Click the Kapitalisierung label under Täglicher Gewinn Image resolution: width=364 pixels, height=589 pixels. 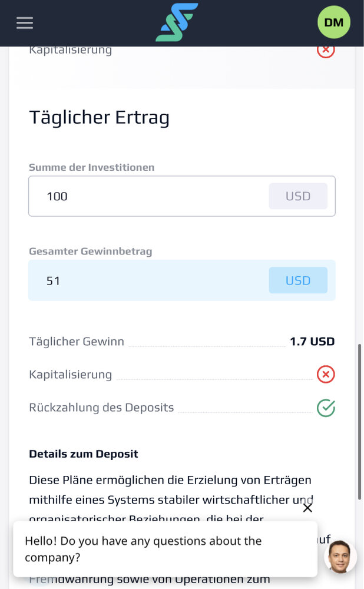pos(70,375)
